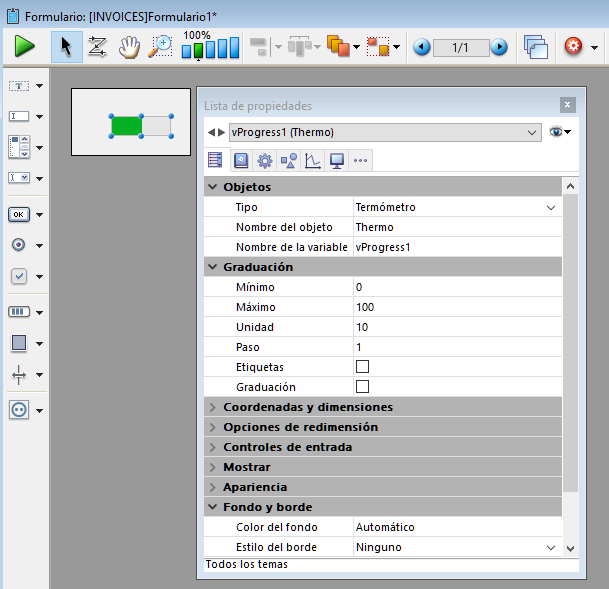Image resolution: width=609 pixels, height=589 pixels.
Task: Toggle the eye visibility icon in property list
Action: (557, 132)
